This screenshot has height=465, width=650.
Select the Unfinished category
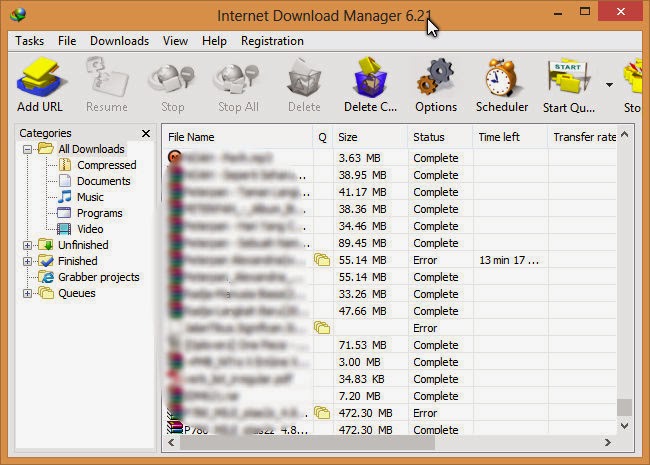point(83,245)
